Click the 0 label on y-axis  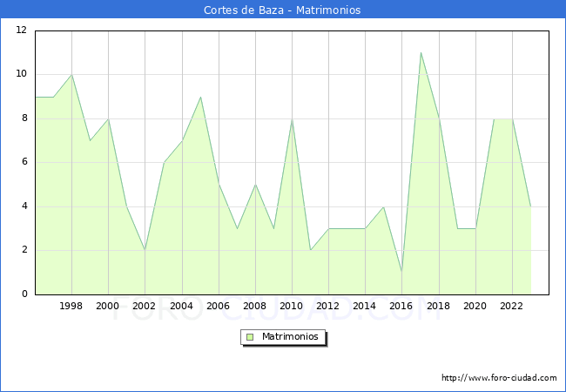click(23, 294)
